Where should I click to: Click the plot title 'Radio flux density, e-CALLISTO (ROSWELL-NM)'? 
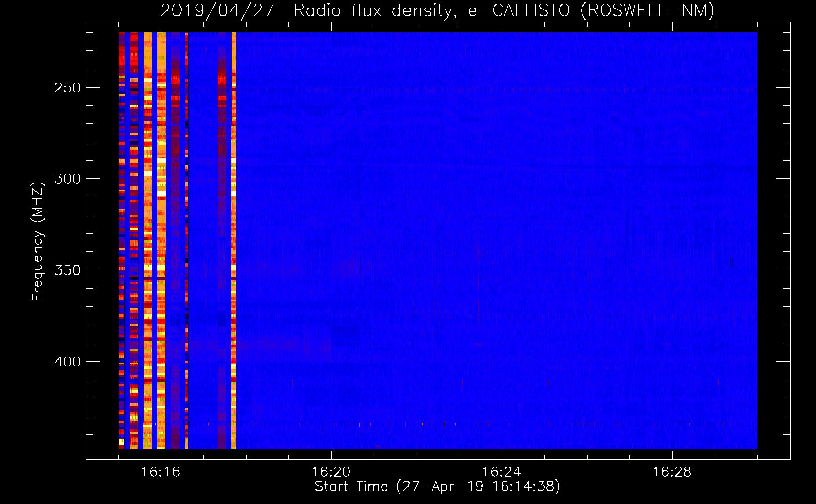pos(504,10)
